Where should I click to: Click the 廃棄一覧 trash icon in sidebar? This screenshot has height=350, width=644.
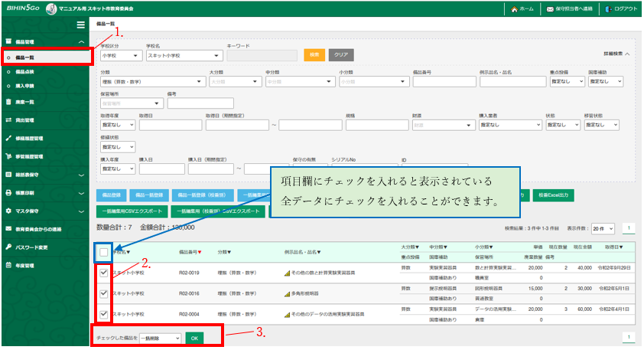[x=8, y=102]
